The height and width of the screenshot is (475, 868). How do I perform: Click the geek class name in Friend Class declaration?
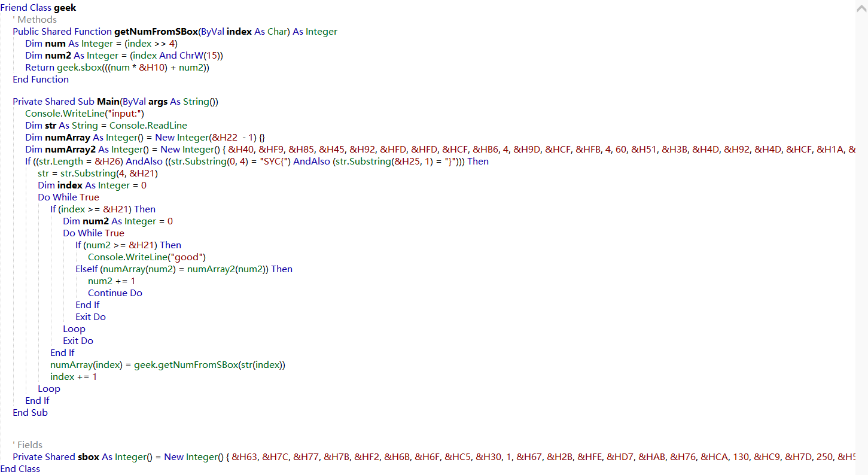tap(65, 8)
